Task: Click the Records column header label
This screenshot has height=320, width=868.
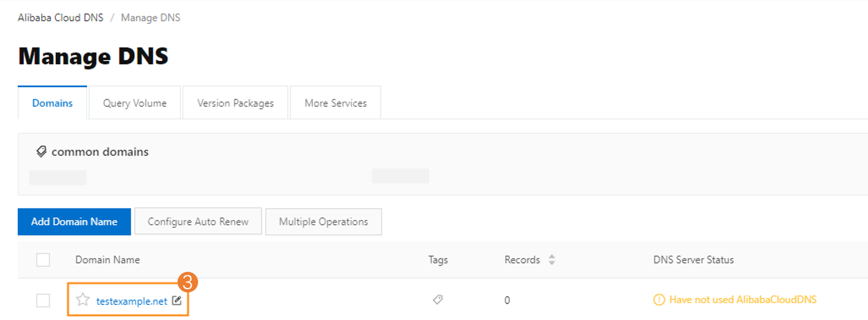Action: coord(522,260)
